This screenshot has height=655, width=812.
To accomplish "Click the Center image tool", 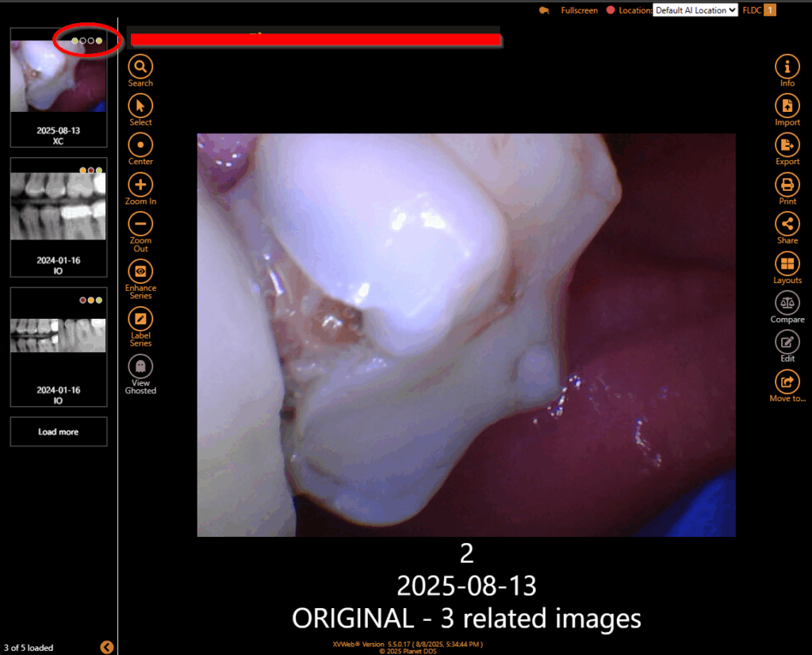I will [140, 145].
